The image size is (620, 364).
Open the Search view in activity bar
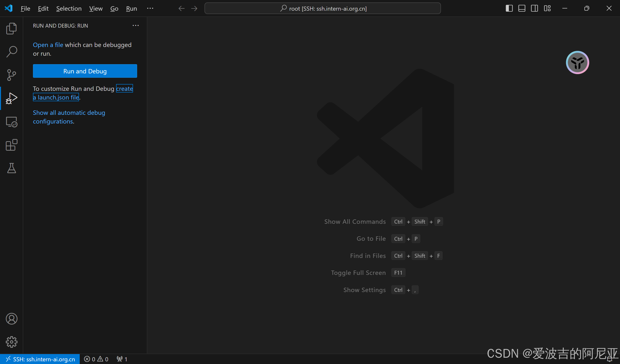(11, 52)
